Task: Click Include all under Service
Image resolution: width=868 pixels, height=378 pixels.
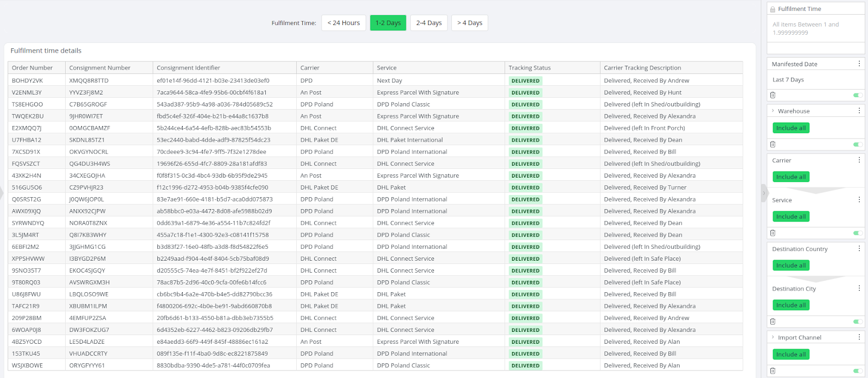Action: tap(790, 217)
